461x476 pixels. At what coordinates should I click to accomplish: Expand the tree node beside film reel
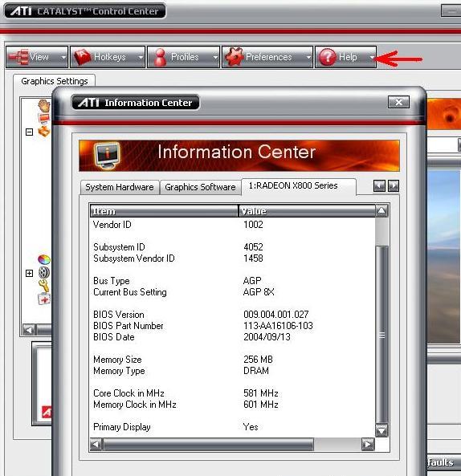tap(29, 273)
